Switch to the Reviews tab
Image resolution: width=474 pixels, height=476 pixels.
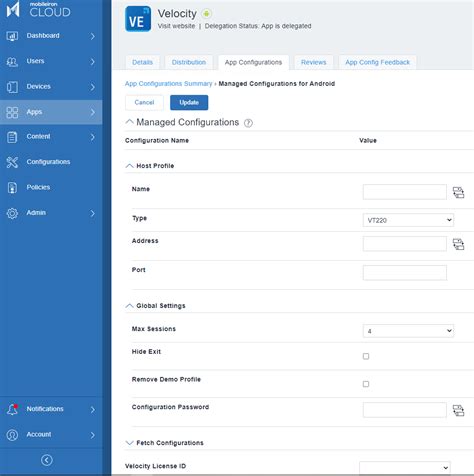[x=313, y=62]
